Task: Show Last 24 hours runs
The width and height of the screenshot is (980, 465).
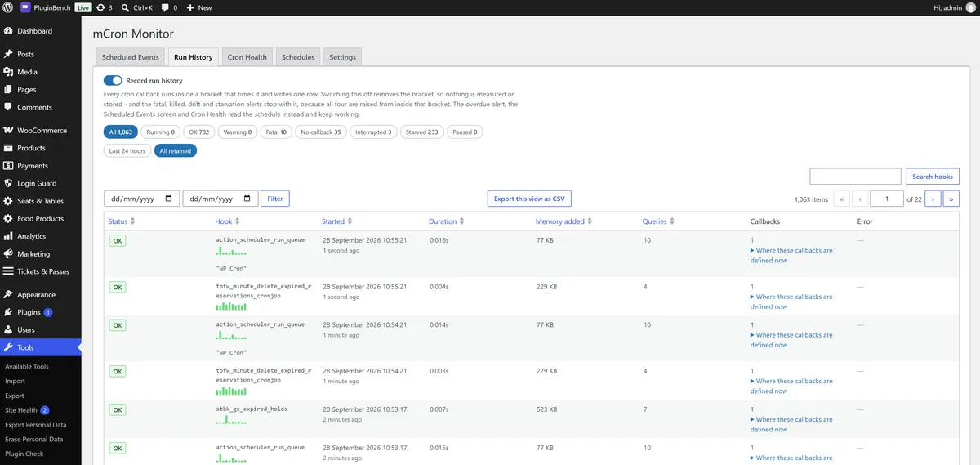Action: tap(127, 151)
